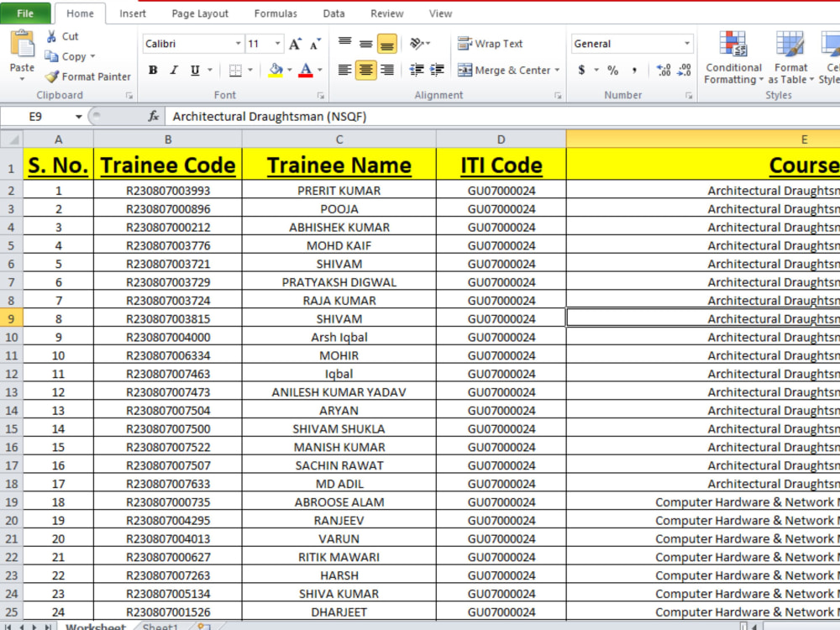The width and height of the screenshot is (840, 630).
Task: Click the Copy icon
Action: (51, 56)
